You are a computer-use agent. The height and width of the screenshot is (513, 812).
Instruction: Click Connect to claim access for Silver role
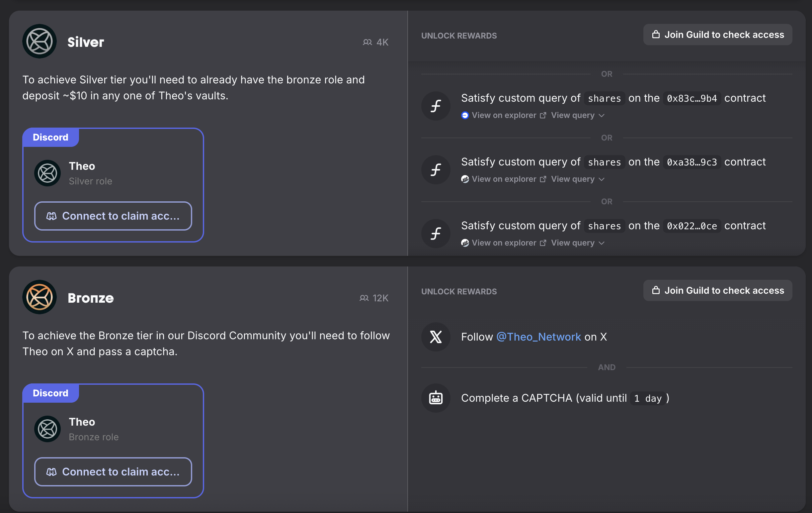tap(113, 216)
